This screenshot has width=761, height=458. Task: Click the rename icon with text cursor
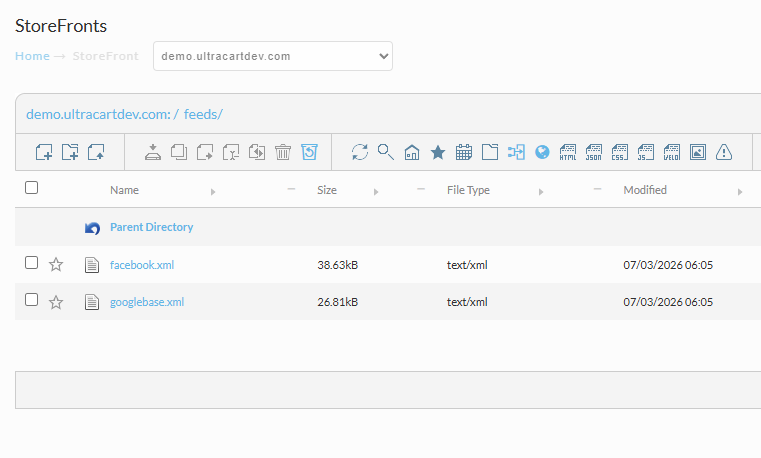(x=231, y=152)
